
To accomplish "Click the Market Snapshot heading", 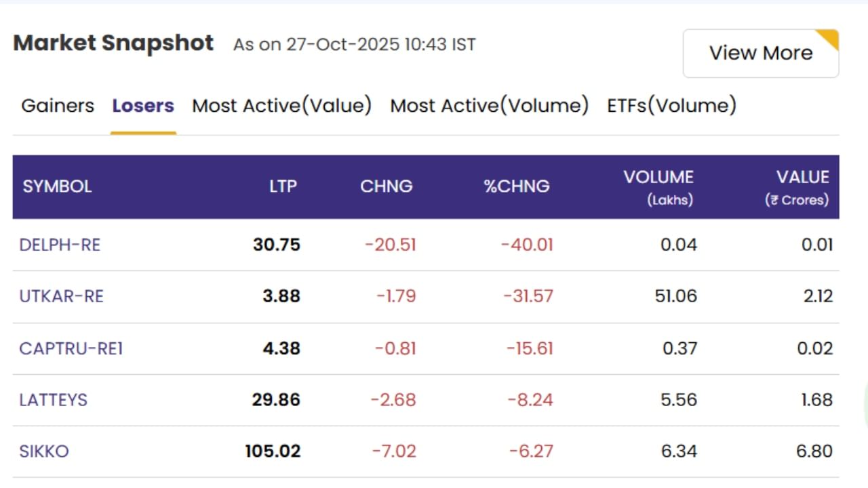I will (x=113, y=43).
